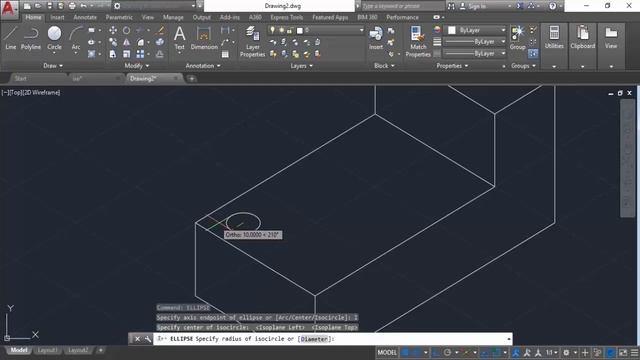Image resolution: width=640 pixels, height=360 pixels.
Task: Toggle the crosshair plus icon in status bar
Action: (x=585, y=352)
